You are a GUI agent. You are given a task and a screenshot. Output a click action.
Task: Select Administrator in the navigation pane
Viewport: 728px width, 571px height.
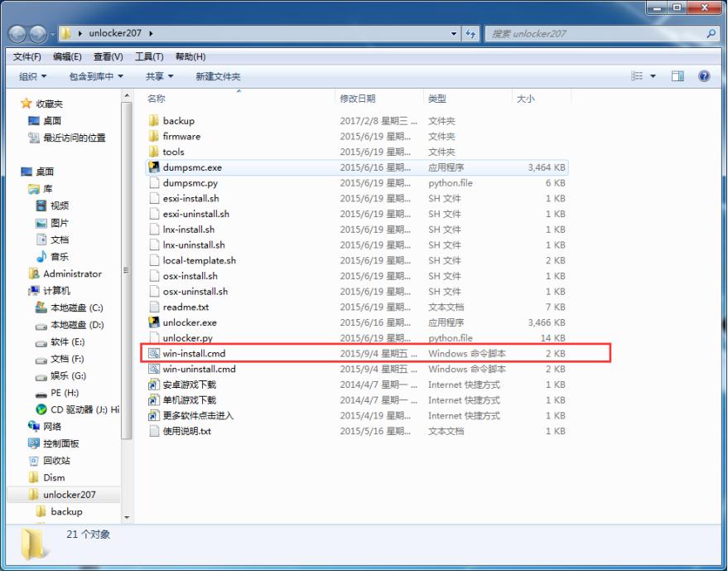[x=65, y=273]
